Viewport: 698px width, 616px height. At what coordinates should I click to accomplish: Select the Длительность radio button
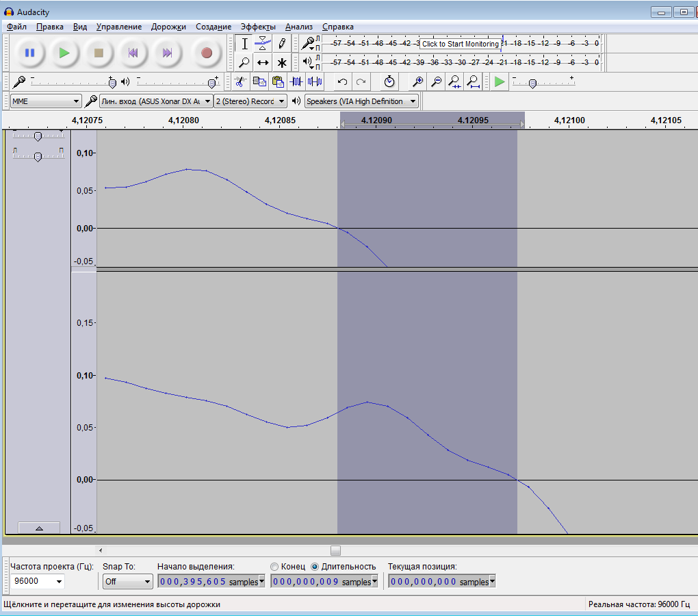pos(315,567)
